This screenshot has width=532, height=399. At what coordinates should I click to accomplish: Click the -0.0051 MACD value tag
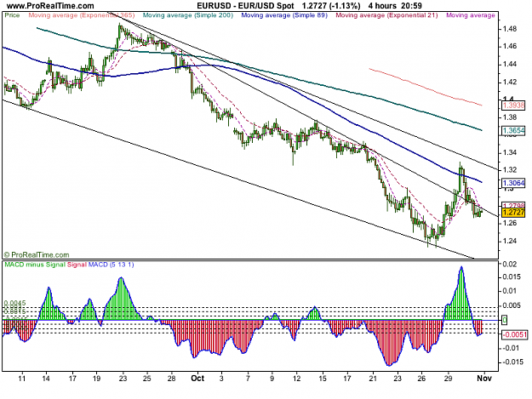[x=515, y=335]
